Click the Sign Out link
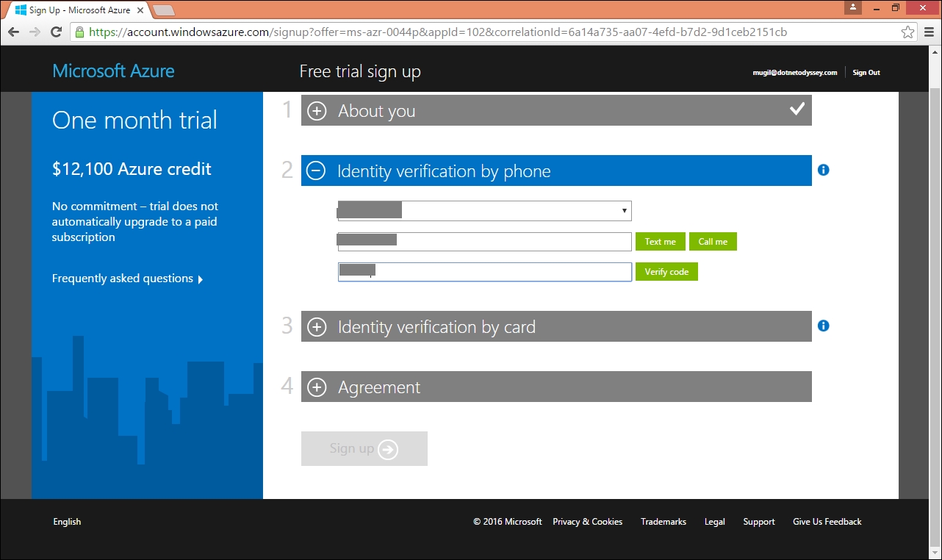The height and width of the screenshot is (560, 942). click(x=866, y=73)
